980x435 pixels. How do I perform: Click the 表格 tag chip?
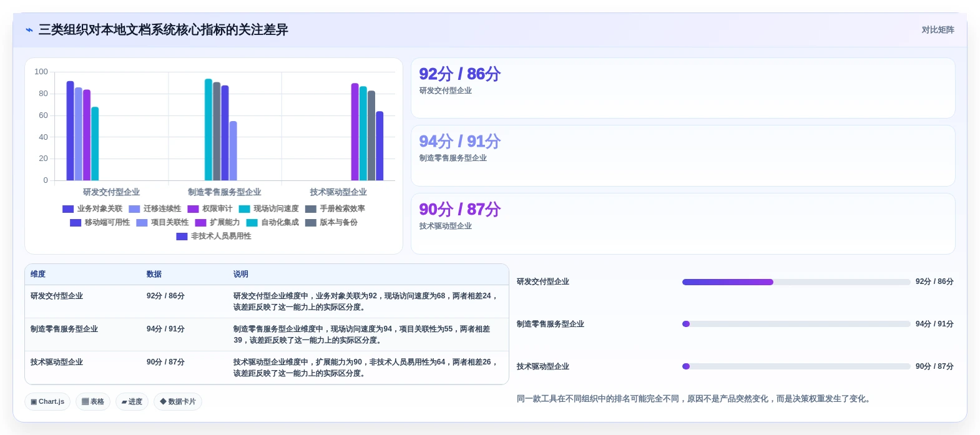coord(93,401)
